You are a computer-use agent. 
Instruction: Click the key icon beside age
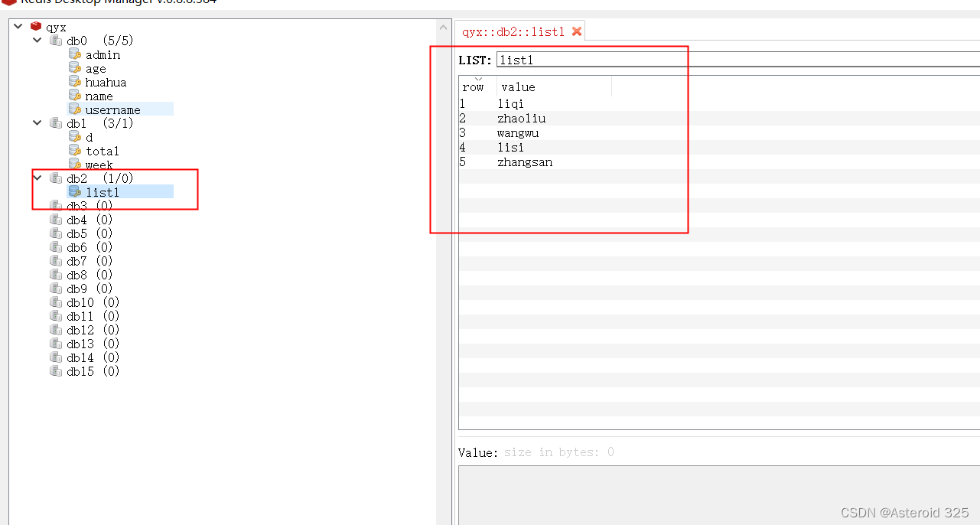74,68
